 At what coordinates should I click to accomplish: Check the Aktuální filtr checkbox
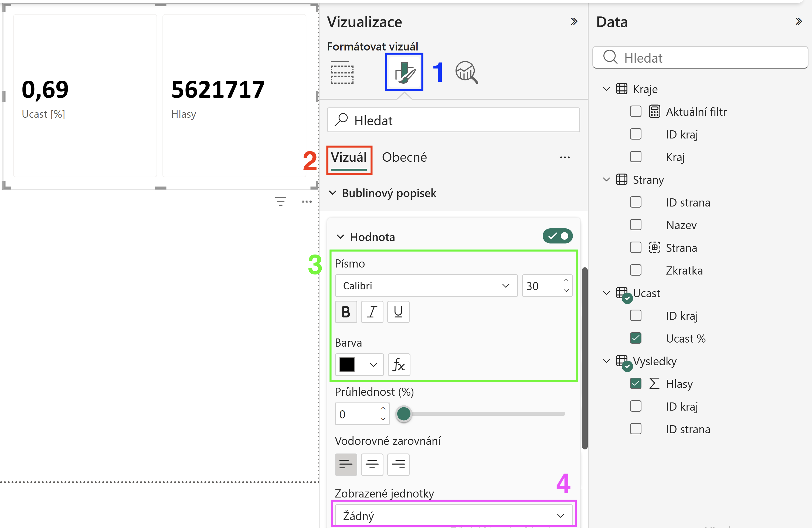click(636, 111)
